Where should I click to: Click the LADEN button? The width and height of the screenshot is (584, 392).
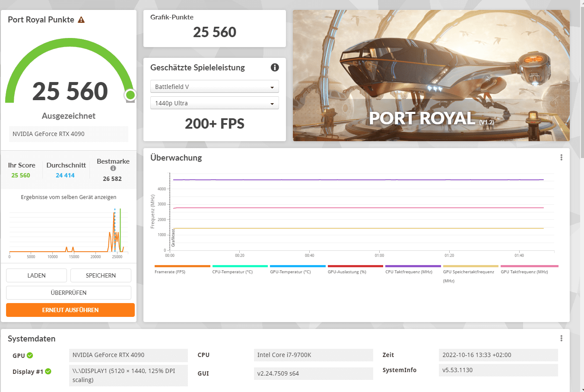click(x=36, y=275)
